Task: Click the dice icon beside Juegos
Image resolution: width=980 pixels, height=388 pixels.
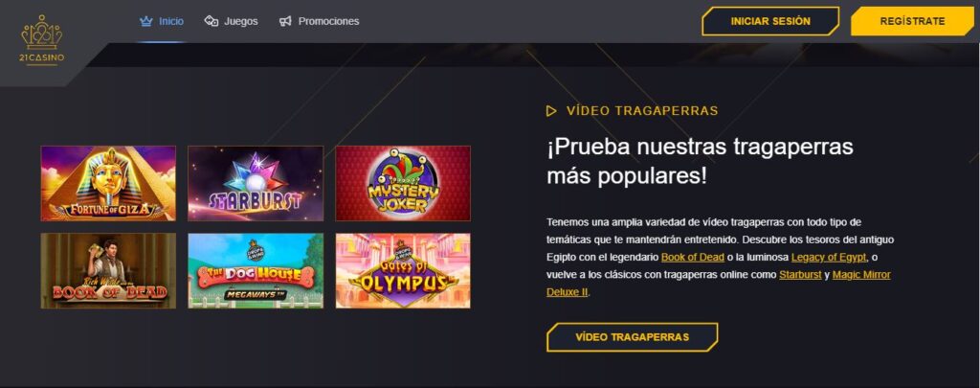Action: point(212,21)
